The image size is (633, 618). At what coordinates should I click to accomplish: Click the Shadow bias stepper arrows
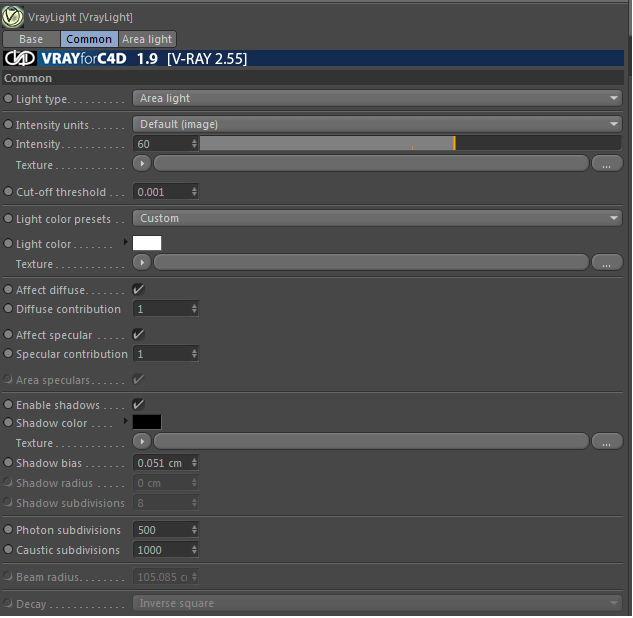pyautogui.click(x=195, y=463)
